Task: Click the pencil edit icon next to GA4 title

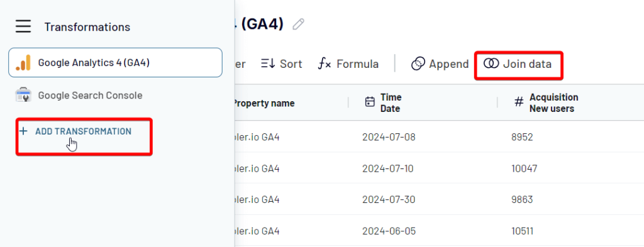Action: tap(298, 25)
